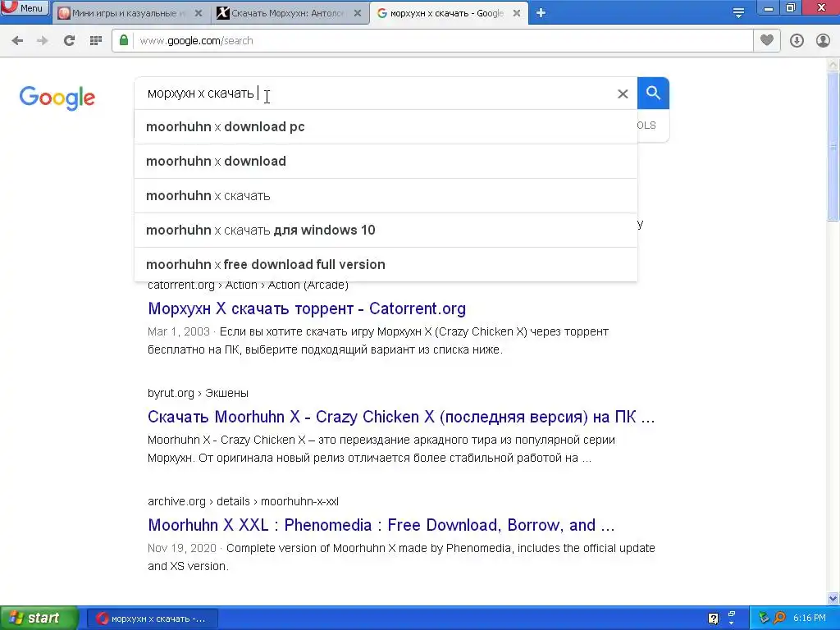Screen dimensions: 840x630
Task: Close the Google search tab
Action: 517,13
